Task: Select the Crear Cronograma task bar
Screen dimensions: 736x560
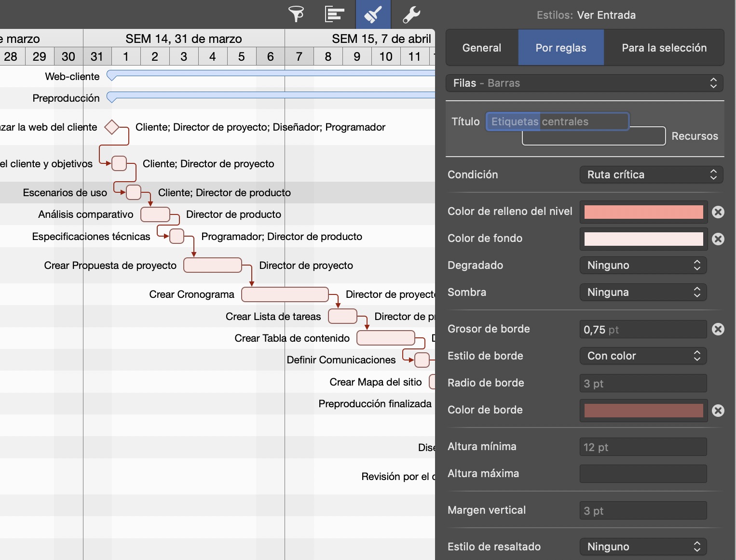Action: 285,294
